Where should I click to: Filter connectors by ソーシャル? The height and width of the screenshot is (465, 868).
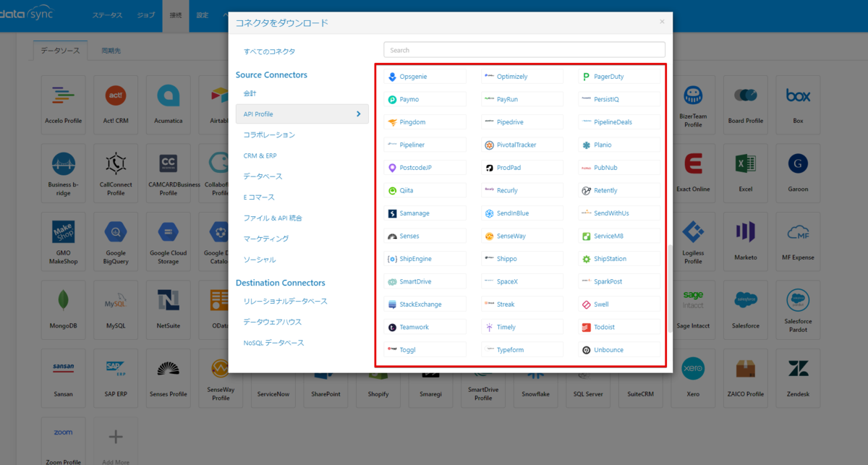259,260
